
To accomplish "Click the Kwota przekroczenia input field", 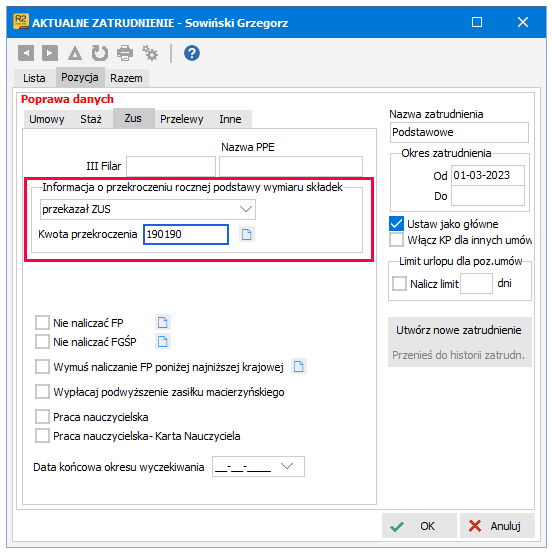I will [x=186, y=234].
